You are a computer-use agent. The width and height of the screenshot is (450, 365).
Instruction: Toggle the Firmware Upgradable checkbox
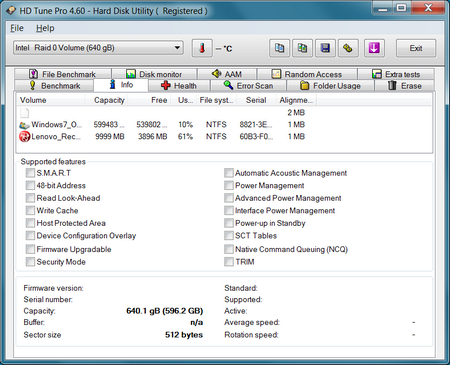(x=30, y=249)
